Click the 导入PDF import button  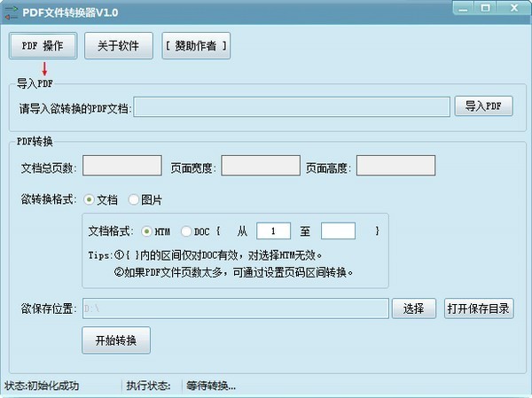click(x=483, y=106)
